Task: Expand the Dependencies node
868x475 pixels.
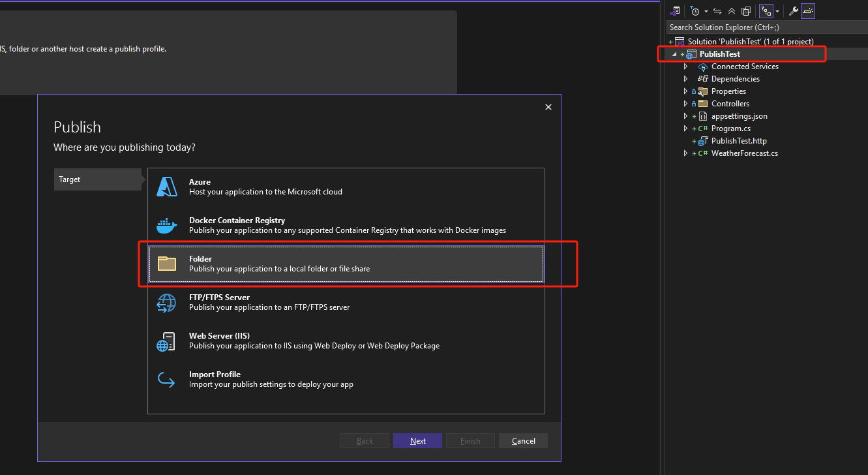Action: coord(685,79)
